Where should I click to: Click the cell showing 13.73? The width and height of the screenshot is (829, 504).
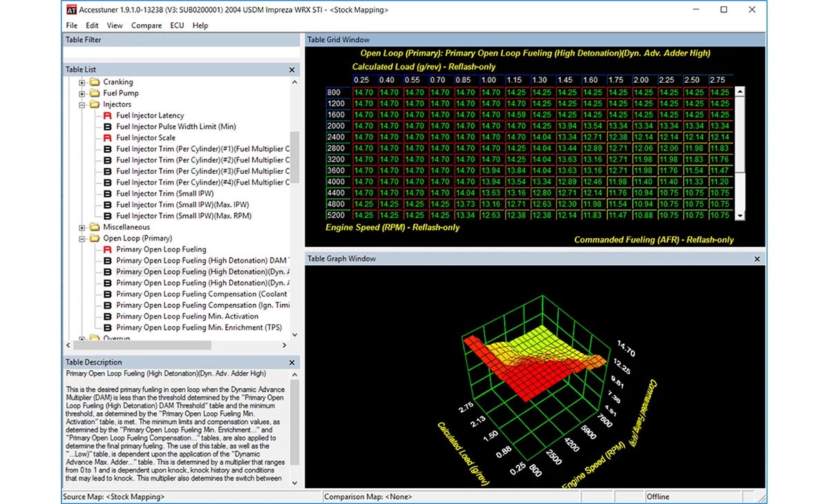(x=466, y=204)
